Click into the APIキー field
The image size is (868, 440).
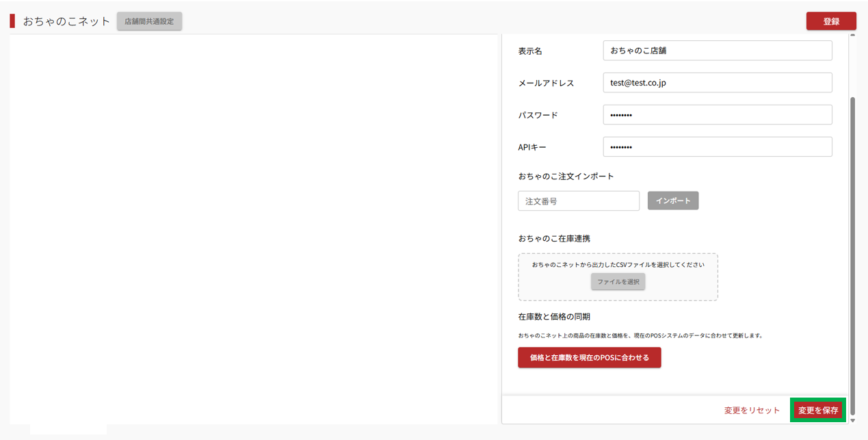tap(717, 147)
